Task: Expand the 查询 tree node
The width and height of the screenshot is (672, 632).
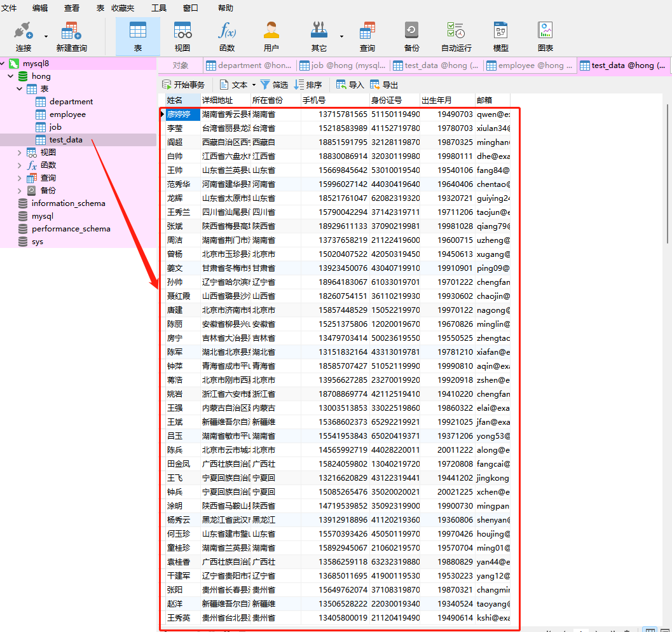Action: [19, 178]
